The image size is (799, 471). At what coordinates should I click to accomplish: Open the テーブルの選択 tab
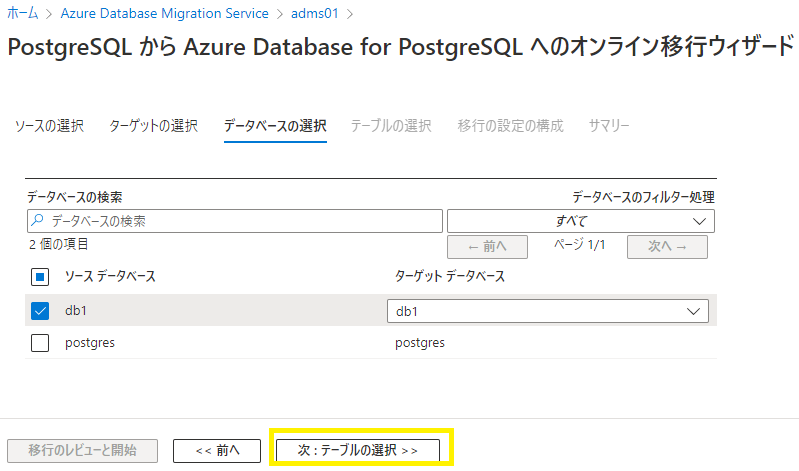[391, 125]
